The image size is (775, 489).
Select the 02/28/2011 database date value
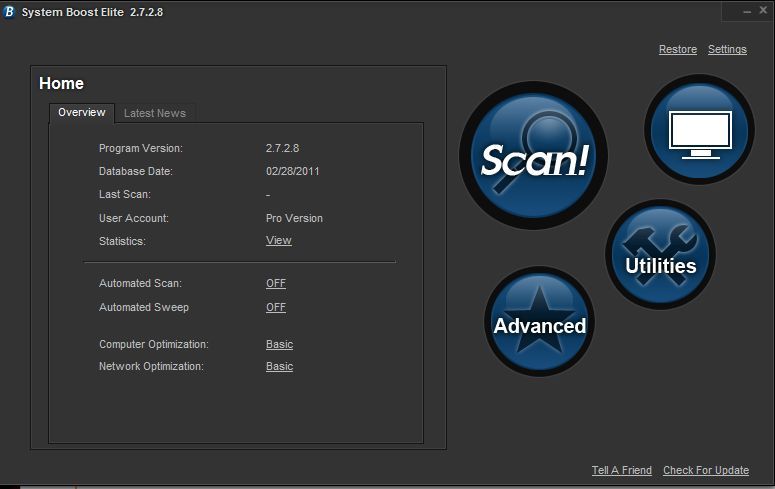point(293,171)
